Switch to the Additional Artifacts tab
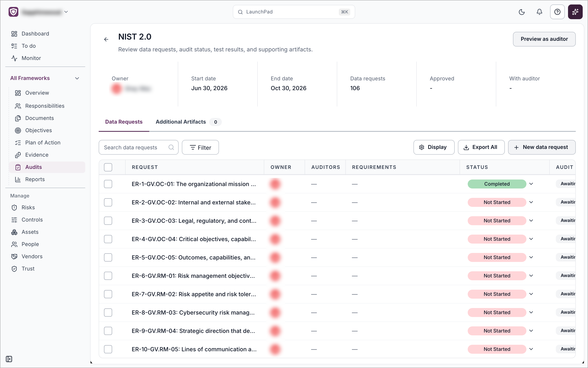 click(188, 122)
